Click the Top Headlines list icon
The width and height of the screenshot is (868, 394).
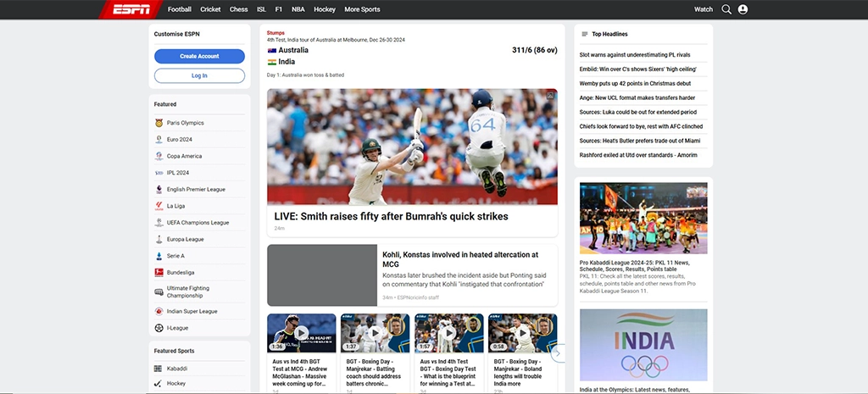pos(585,34)
